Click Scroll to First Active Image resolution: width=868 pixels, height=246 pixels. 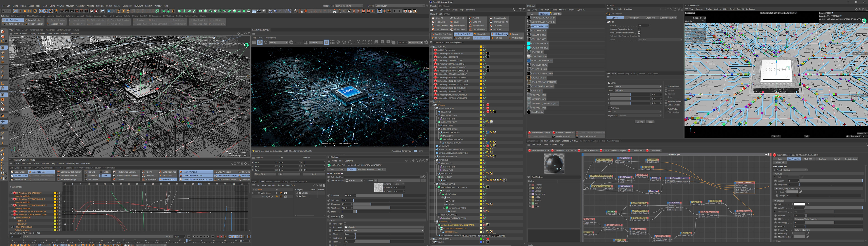tap(442, 34)
